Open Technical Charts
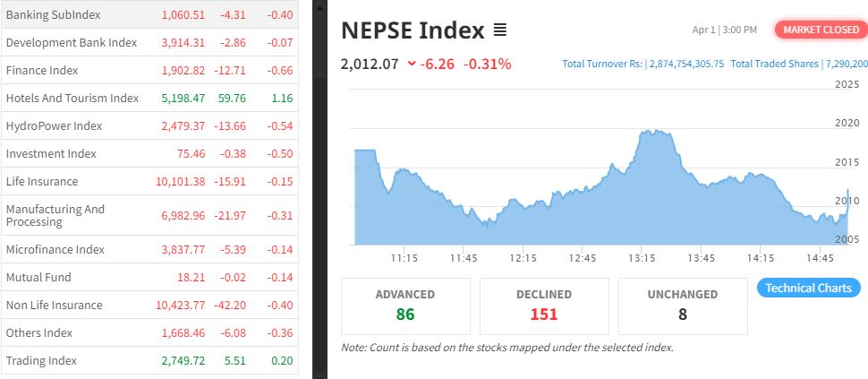868x379 pixels. click(x=809, y=288)
